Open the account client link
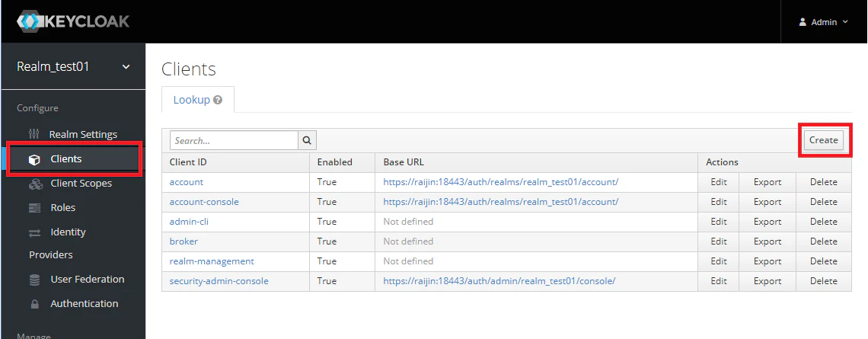This screenshot has height=339, width=868. pyautogui.click(x=186, y=181)
